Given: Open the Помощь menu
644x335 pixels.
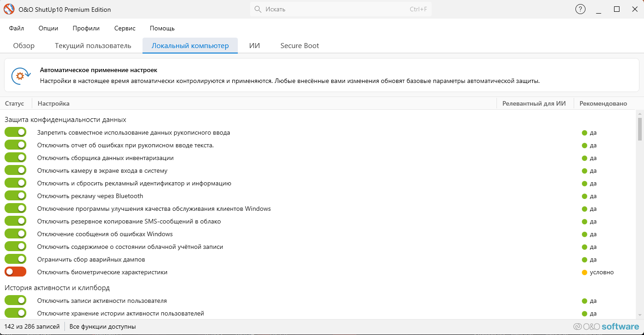Looking at the screenshot, I should click(162, 28).
